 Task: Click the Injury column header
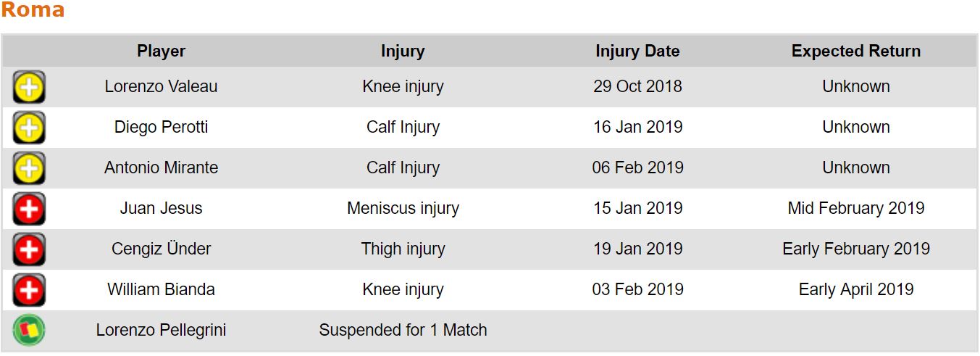click(403, 51)
